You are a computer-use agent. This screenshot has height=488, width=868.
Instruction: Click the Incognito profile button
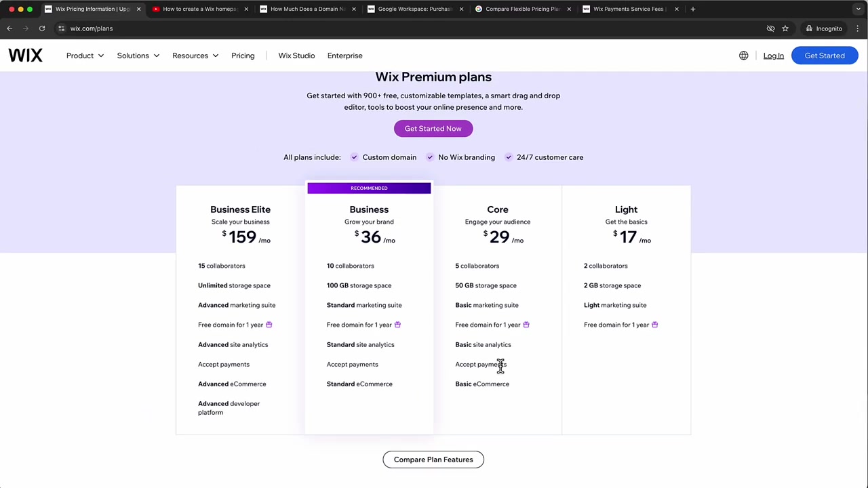(823, 28)
